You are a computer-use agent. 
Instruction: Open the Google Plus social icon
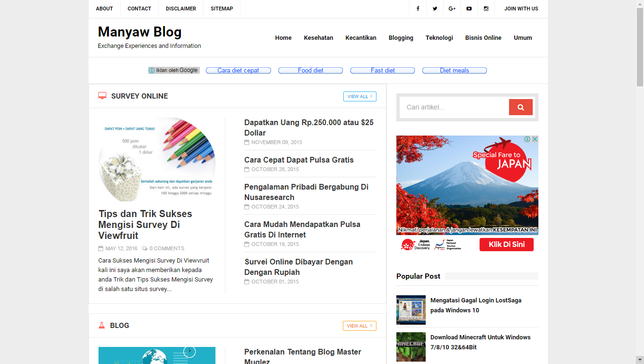[452, 9]
